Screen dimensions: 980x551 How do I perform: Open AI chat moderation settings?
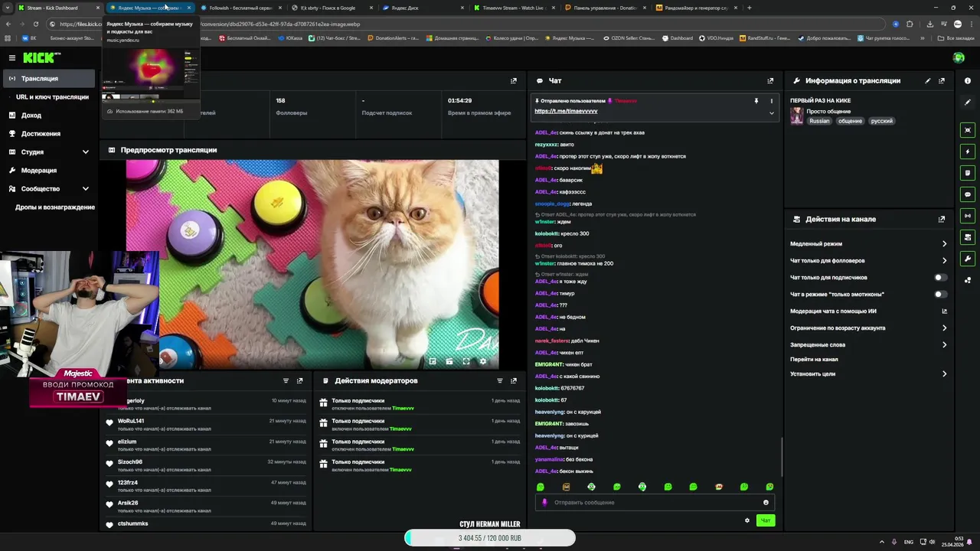click(868, 311)
